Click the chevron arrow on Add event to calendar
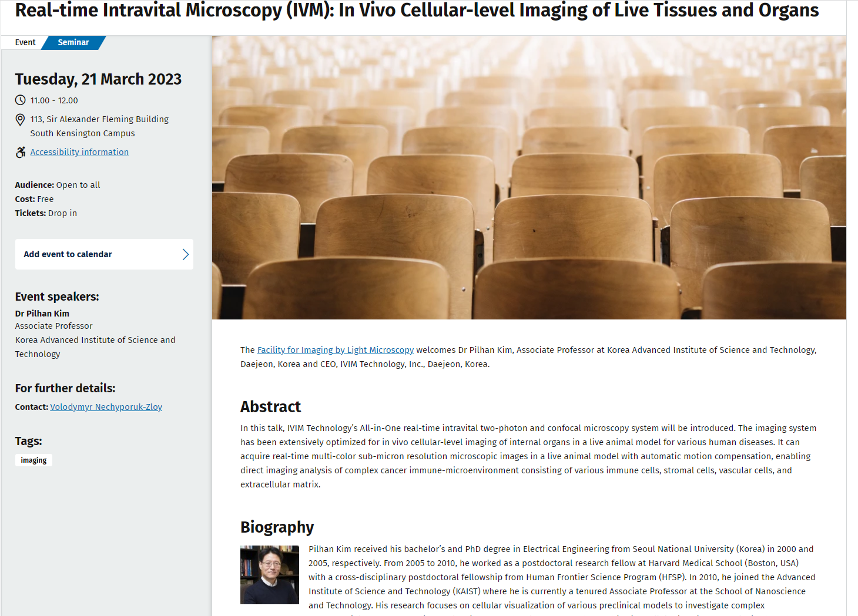The image size is (858, 616). [x=185, y=254]
